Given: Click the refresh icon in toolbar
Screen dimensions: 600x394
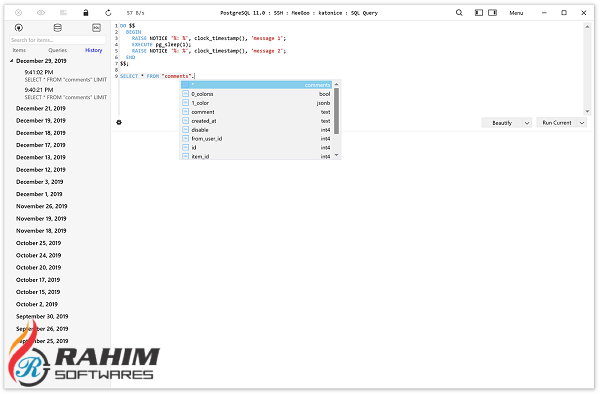Looking at the screenshot, I should pyautogui.click(x=108, y=13).
